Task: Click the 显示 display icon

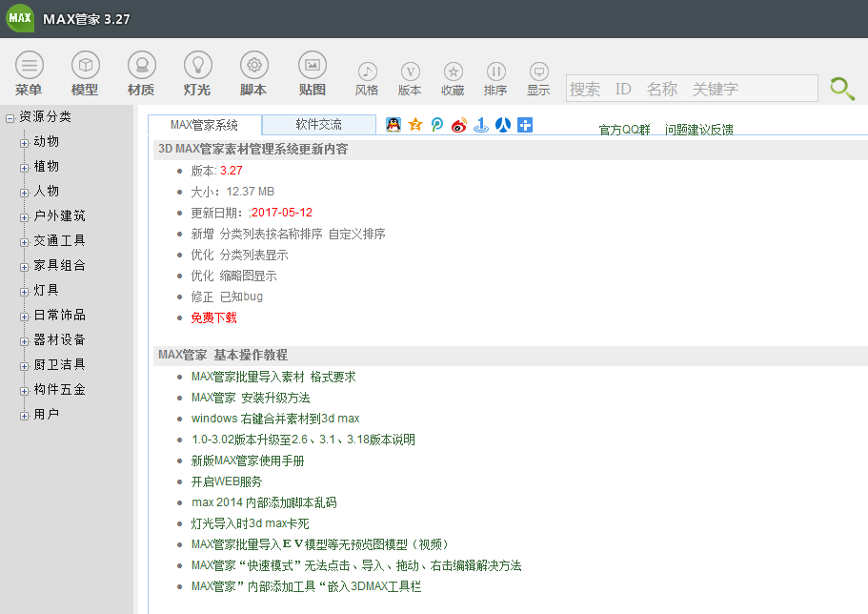Action: point(538,72)
